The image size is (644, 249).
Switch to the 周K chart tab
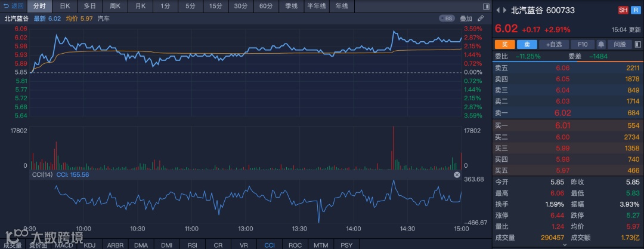pyautogui.click(x=115, y=6)
